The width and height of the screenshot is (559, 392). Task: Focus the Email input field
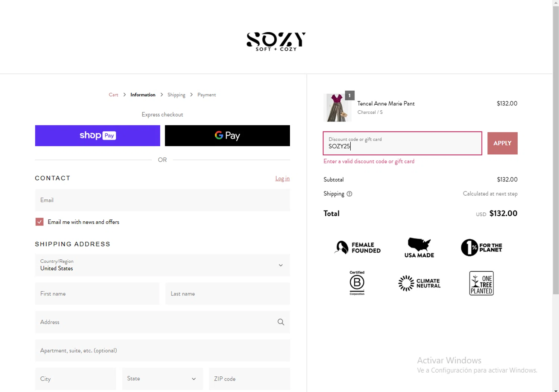[x=162, y=200]
